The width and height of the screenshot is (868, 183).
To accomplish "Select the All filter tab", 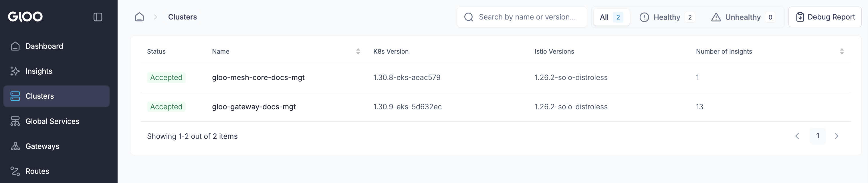I will click(x=611, y=17).
